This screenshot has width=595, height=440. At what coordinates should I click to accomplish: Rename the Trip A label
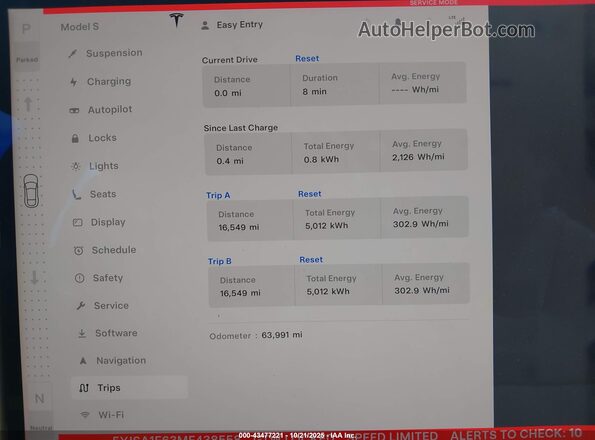tap(218, 195)
